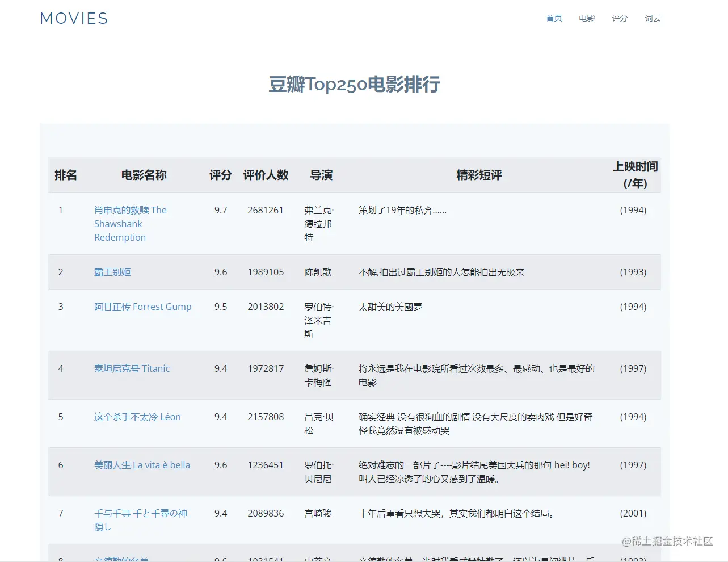Click the 上映时间 column header
Image resolution: width=728 pixels, height=562 pixels.
click(x=636, y=175)
